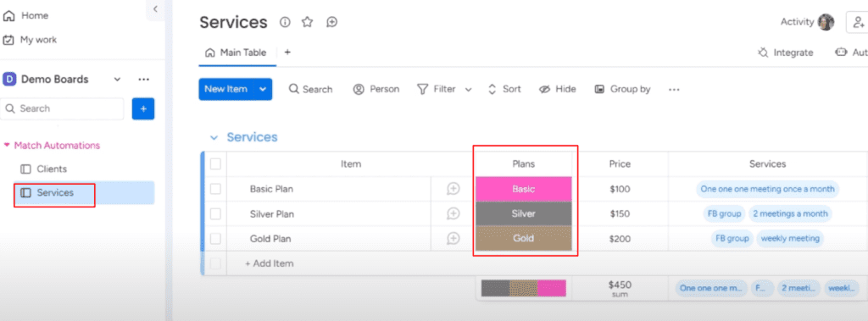Click the + Add Item row

(269, 263)
